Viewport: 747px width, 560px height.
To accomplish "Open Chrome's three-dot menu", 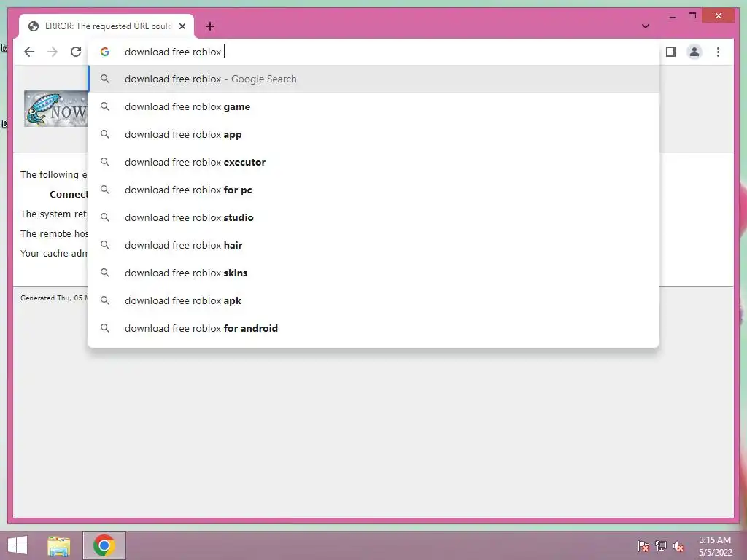I will click(x=718, y=52).
